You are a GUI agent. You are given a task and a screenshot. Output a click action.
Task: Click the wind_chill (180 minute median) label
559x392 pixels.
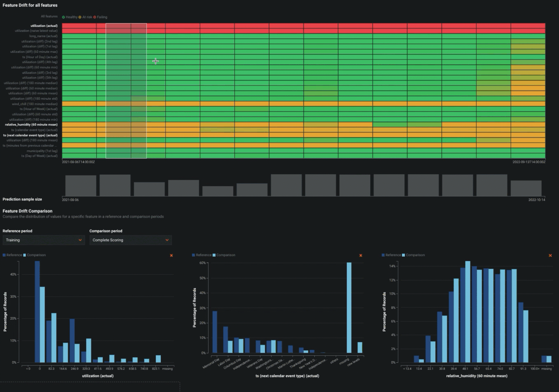coord(35,104)
